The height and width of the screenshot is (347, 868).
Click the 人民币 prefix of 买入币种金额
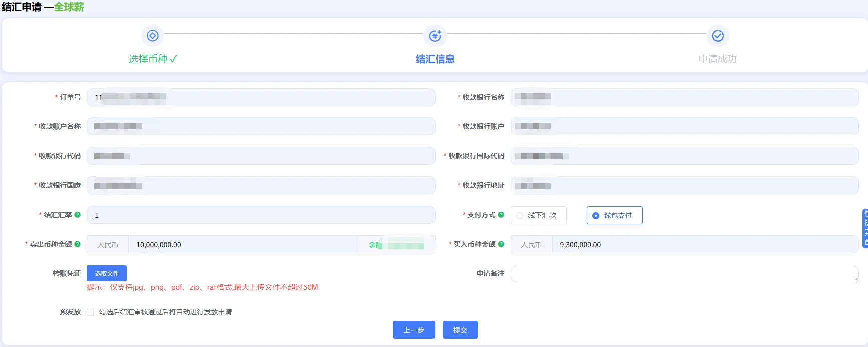[531, 245]
